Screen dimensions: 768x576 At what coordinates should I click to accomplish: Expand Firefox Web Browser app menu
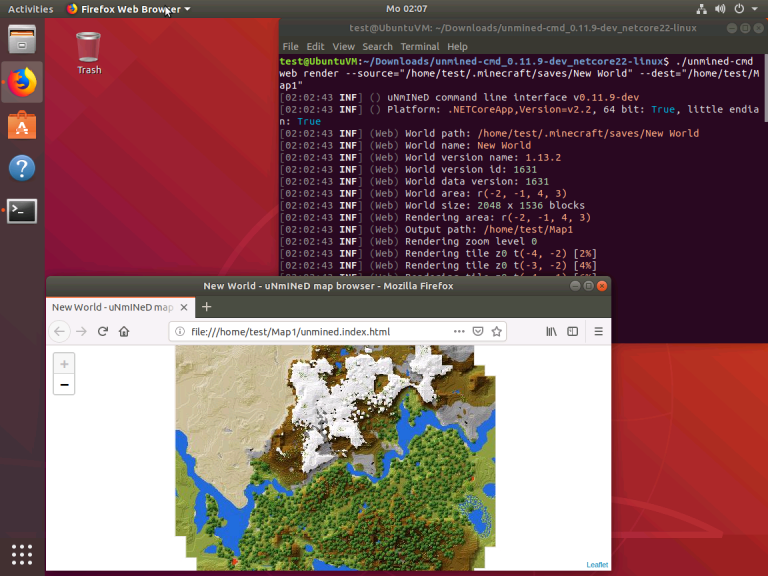click(128, 9)
